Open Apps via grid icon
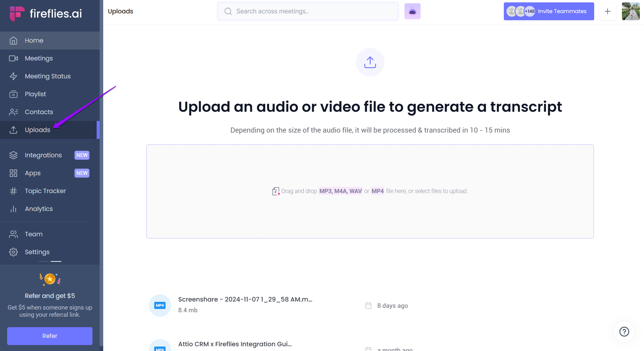Image resolution: width=644 pixels, height=351 pixels. click(13, 173)
